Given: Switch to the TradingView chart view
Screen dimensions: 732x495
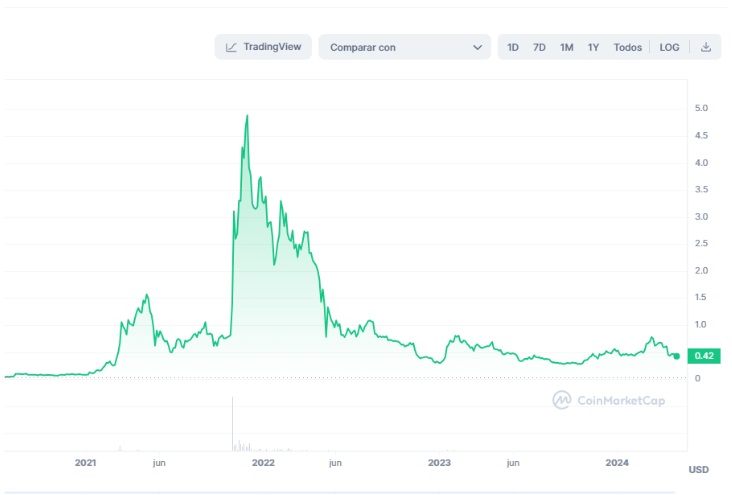Looking at the screenshot, I should (264, 47).
